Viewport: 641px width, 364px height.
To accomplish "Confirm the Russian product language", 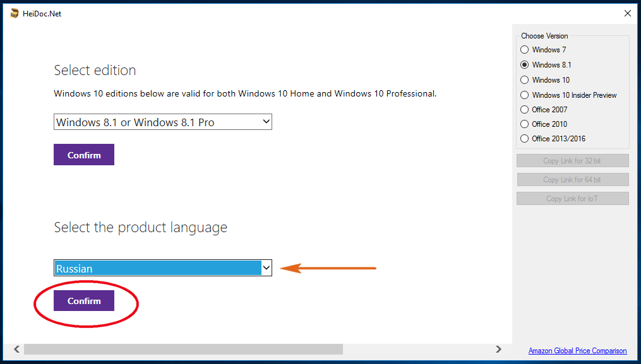I will [x=84, y=301].
